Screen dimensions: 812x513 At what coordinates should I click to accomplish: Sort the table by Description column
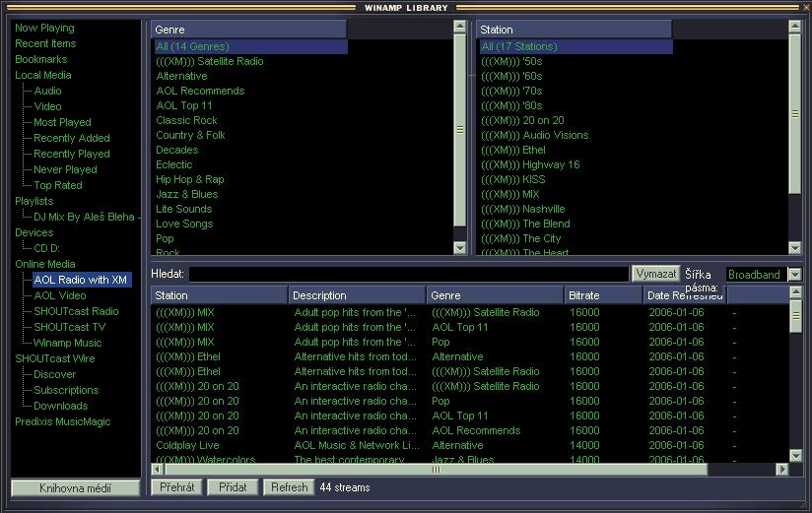358,295
